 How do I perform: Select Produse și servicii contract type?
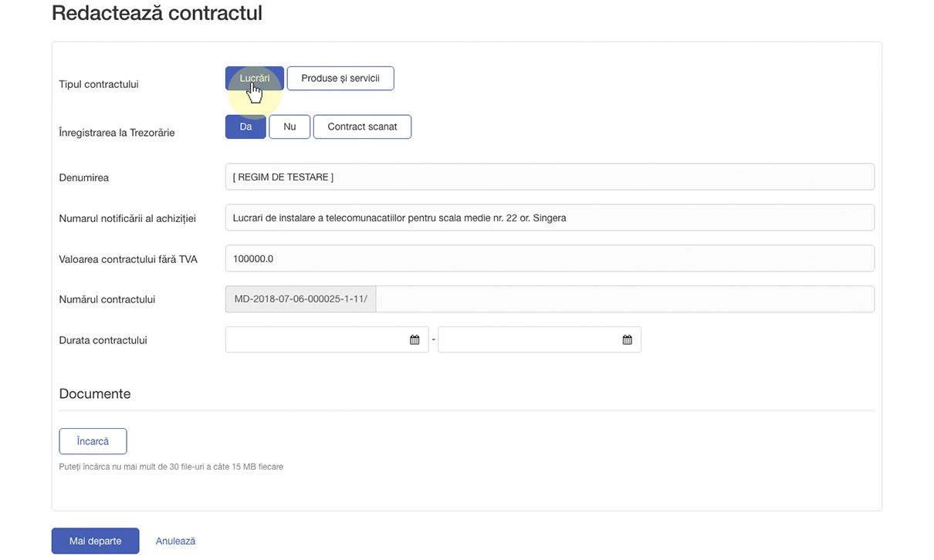tap(340, 79)
